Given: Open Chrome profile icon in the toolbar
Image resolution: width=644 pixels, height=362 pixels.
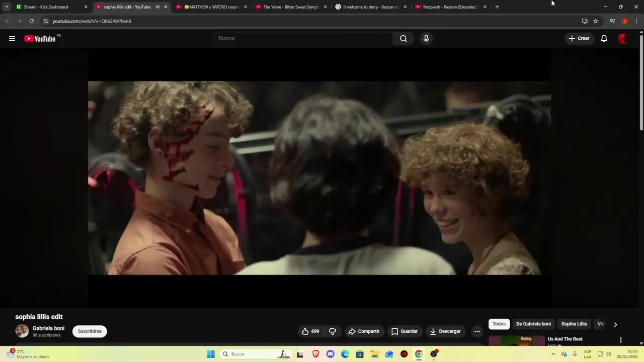Looking at the screenshot, I should [624, 21].
